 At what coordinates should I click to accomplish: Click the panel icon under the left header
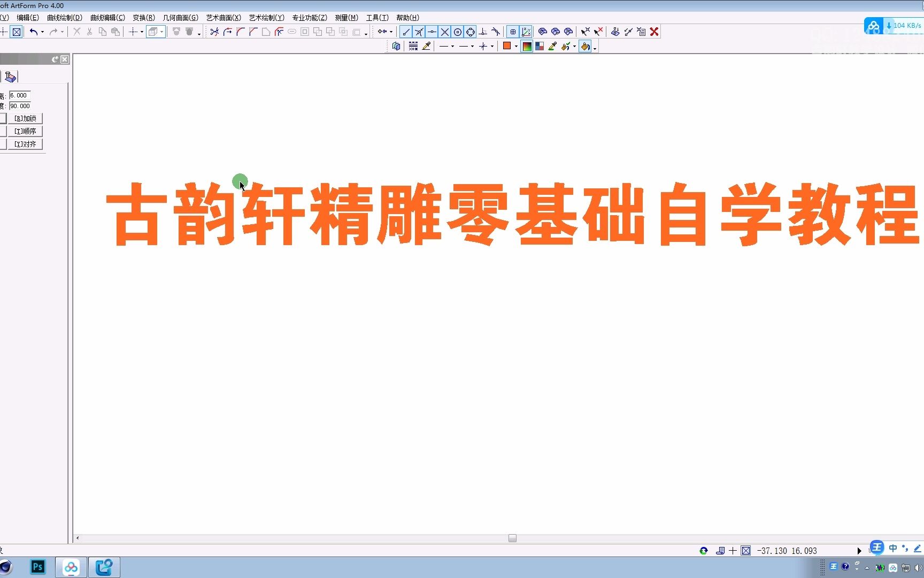coord(10,77)
